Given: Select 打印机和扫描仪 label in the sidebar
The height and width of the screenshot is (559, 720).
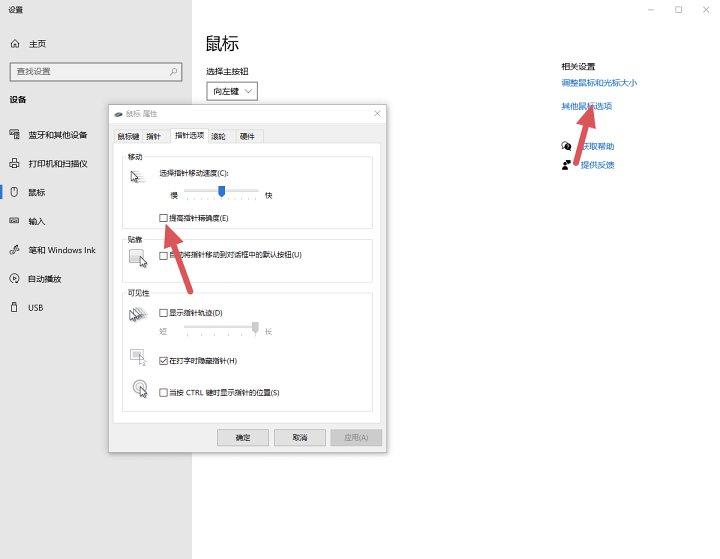Looking at the screenshot, I should click(x=58, y=164).
